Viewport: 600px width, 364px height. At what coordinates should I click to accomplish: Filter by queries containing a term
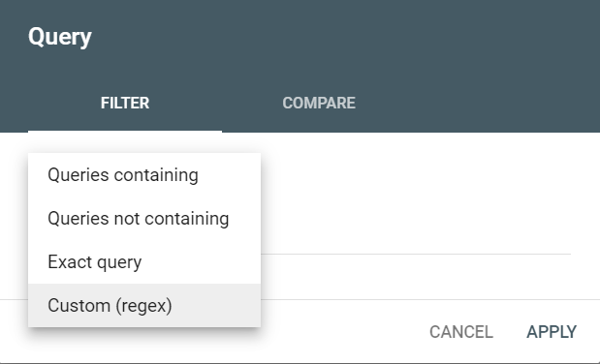(x=144, y=175)
